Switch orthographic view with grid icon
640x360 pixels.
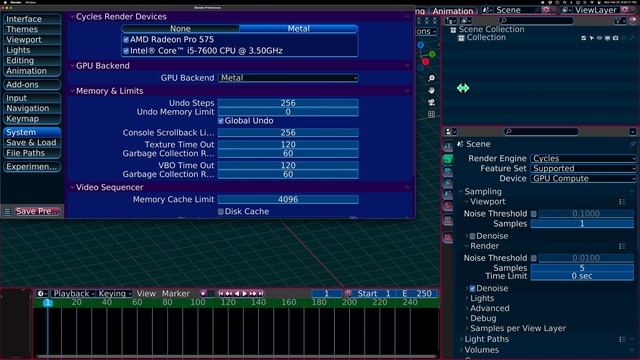point(431,115)
